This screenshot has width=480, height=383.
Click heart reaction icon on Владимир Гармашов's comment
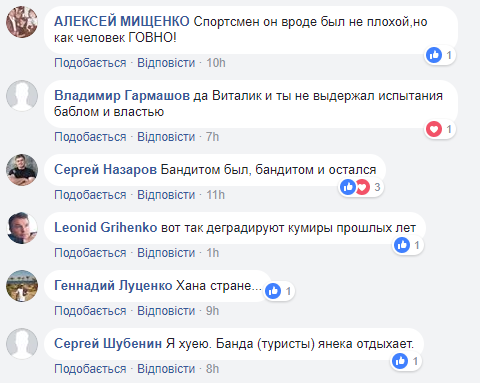point(434,129)
